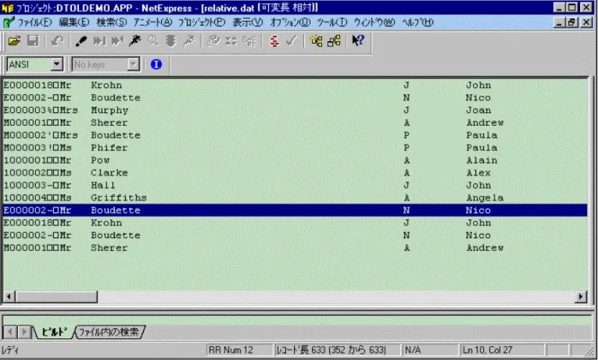Click the greyed tree structure icon
The height and width of the screenshot is (364, 598).
(249, 41)
